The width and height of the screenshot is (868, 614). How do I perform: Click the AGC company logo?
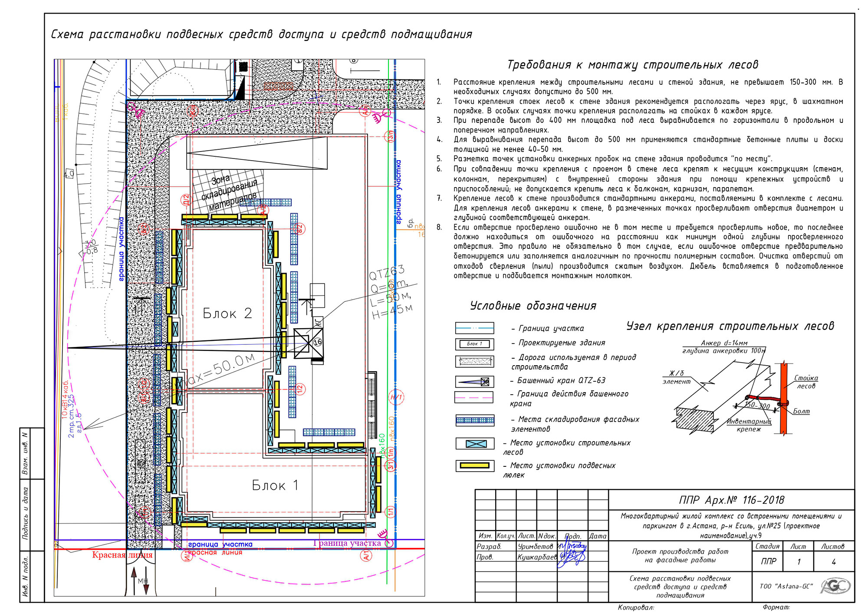835,587
